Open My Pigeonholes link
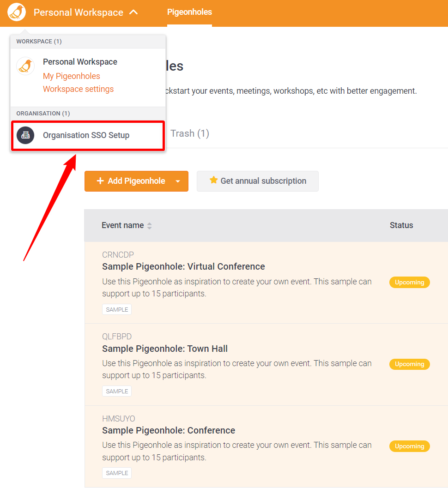Viewport: 448px width, 488px height. 72,76
